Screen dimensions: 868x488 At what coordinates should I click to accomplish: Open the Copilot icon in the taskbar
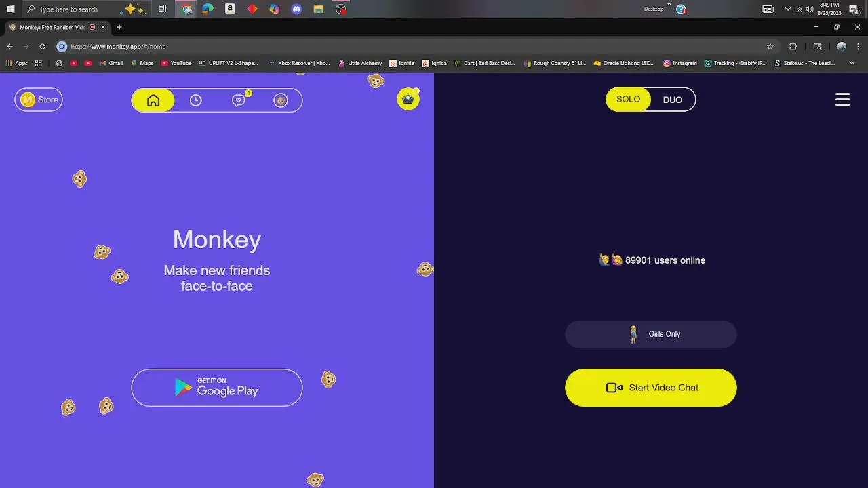click(274, 9)
